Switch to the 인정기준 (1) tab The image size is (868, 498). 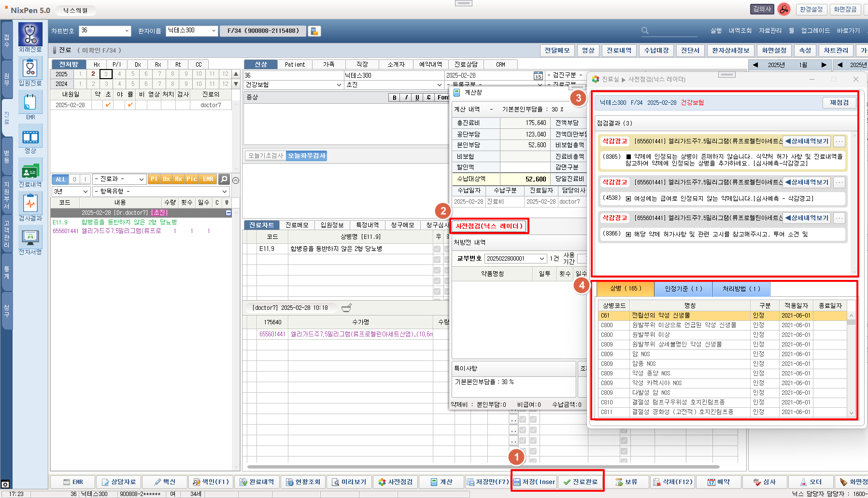click(x=683, y=289)
